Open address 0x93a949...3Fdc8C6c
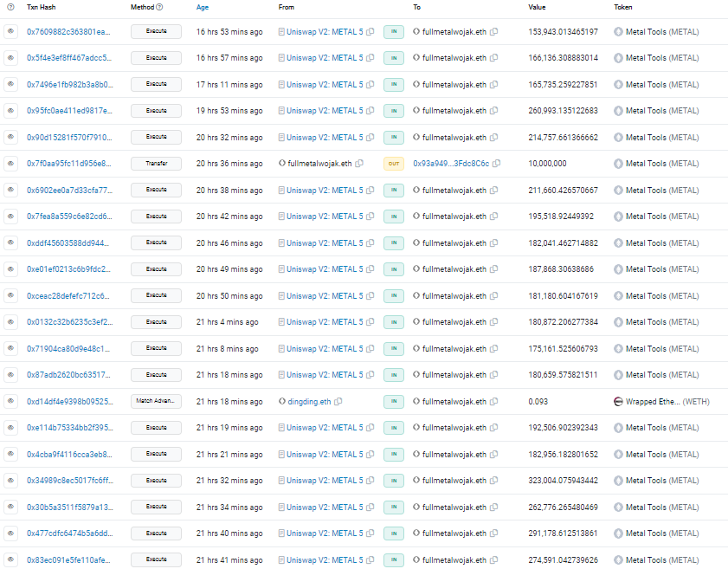Viewport: 728px width, 569px height. tap(451, 164)
